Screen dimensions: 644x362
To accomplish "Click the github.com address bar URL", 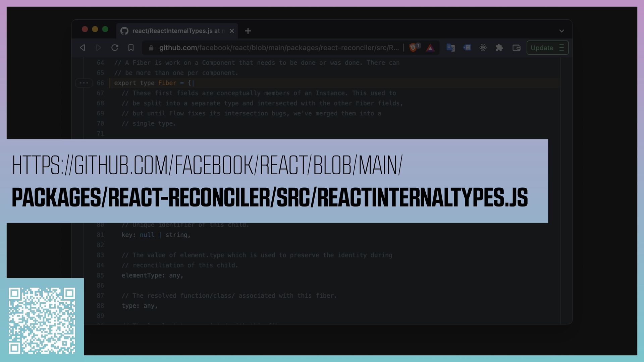I will (x=279, y=48).
